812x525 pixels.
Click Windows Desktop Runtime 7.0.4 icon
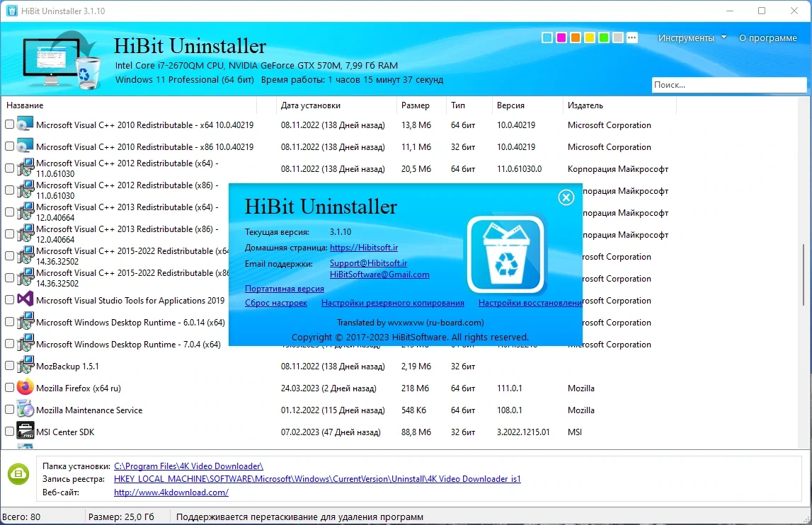click(25, 343)
